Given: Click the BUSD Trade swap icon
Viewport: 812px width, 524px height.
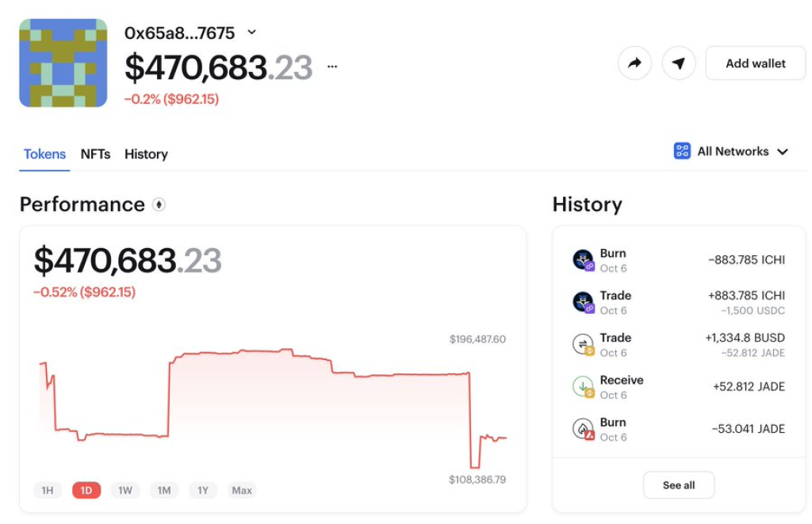Looking at the screenshot, I should click(584, 344).
